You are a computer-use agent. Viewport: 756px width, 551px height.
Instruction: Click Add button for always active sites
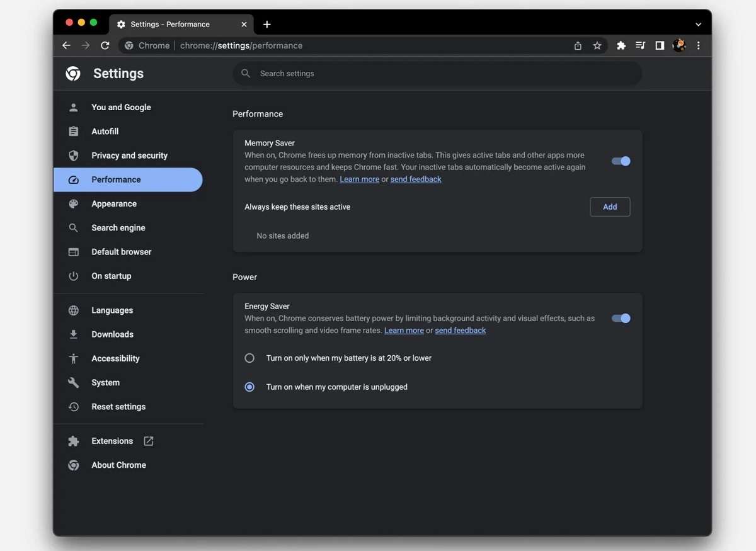(x=609, y=207)
